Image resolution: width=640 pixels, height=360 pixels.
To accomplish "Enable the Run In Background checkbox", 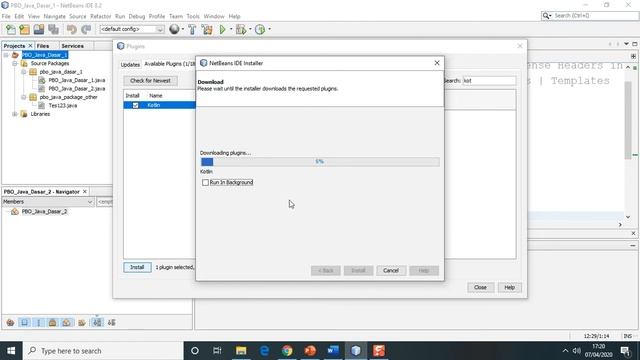I will tap(205, 182).
